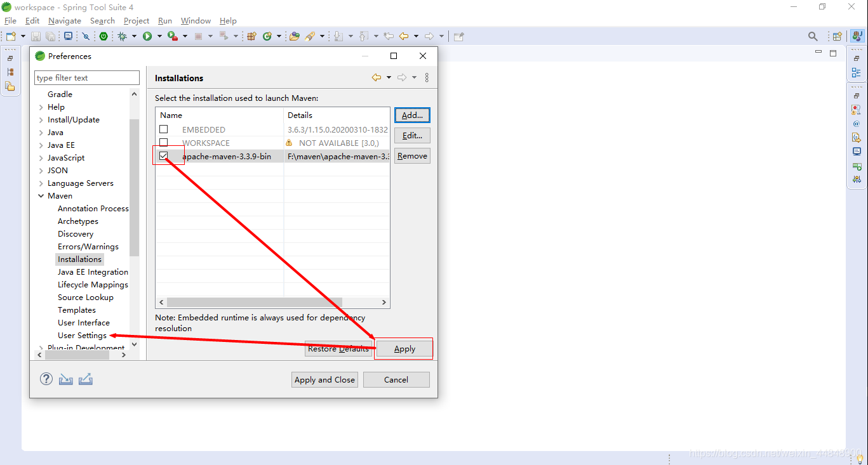Image resolution: width=868 pixels, height=465 pixels.
Task: Click the Add... button
Action: 412,115
